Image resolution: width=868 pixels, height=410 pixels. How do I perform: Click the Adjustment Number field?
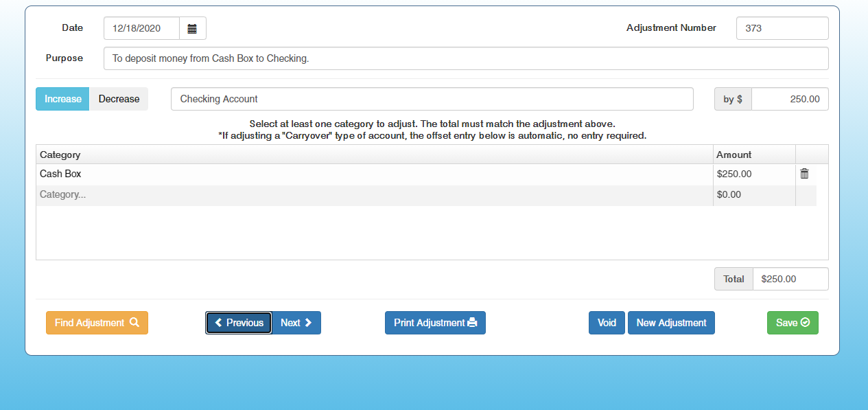click(x=782, y=29)
